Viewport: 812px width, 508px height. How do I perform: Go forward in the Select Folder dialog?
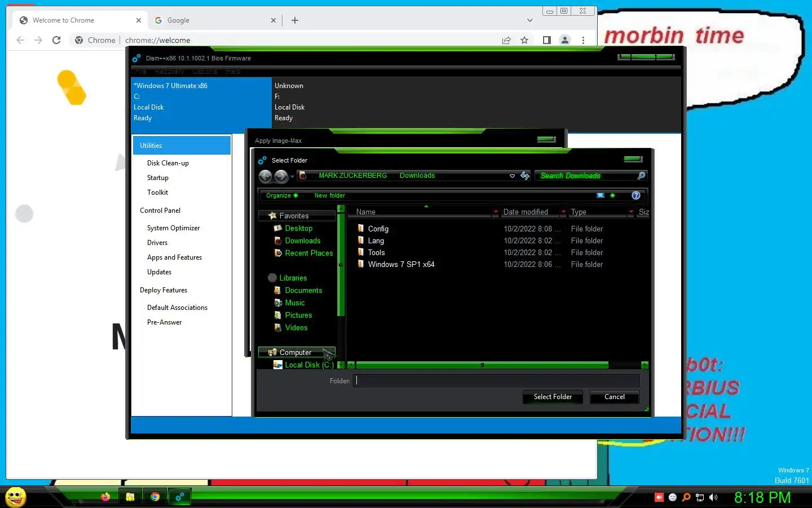click(281, 176)
